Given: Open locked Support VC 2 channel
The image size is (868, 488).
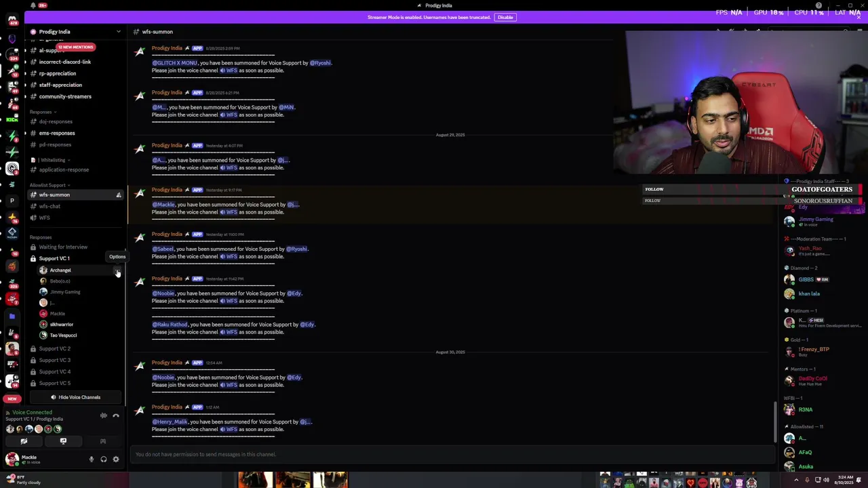Looking at the screenshot, I should coord(54,348).
